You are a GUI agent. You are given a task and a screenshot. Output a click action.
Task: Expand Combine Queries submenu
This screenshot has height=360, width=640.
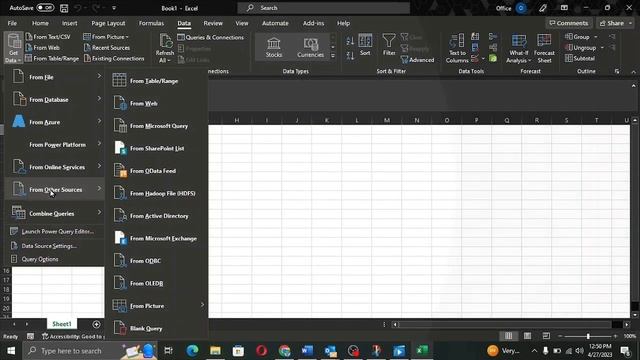[55, 213]
